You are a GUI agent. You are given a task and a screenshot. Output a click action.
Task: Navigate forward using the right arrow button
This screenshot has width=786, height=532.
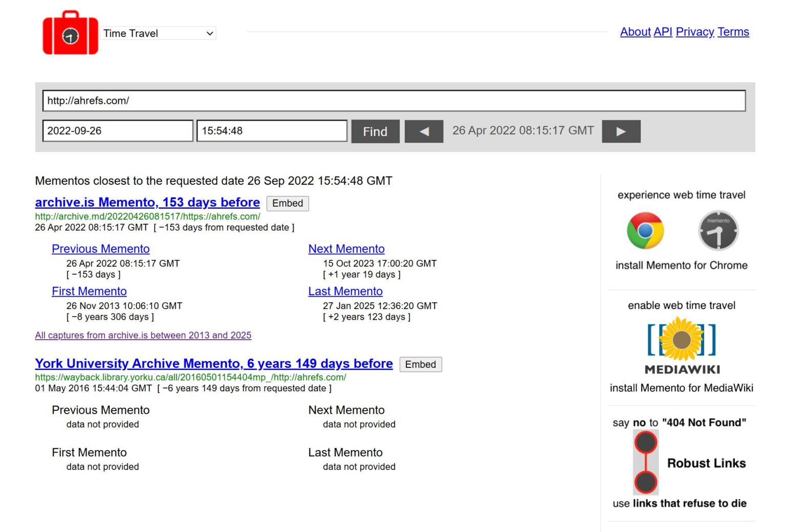621,131
